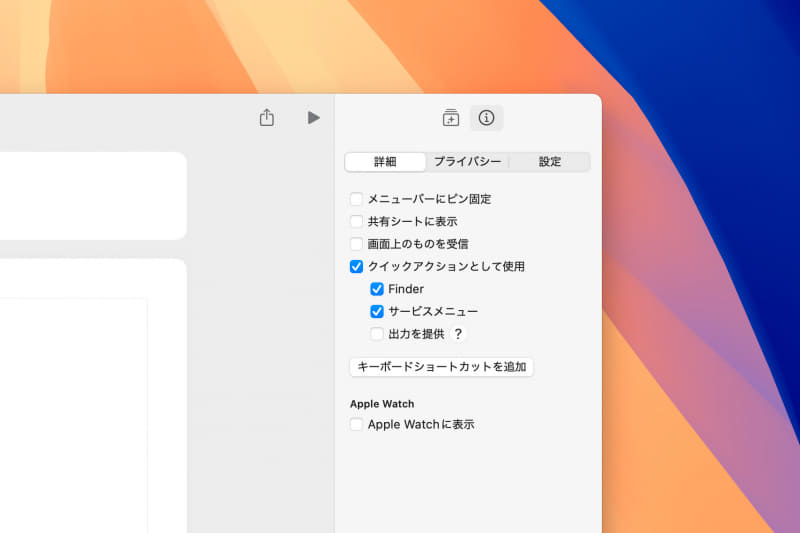800x533 pixels.
Task: Switch to the 詳細 tab
Action: (x=385, y=162)
